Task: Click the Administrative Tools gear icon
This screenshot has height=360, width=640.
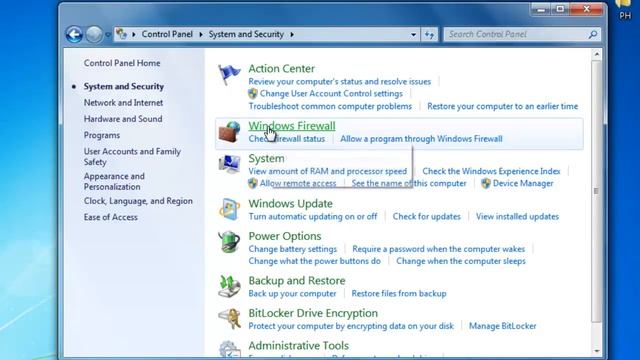Action: (x=229, y=349)
